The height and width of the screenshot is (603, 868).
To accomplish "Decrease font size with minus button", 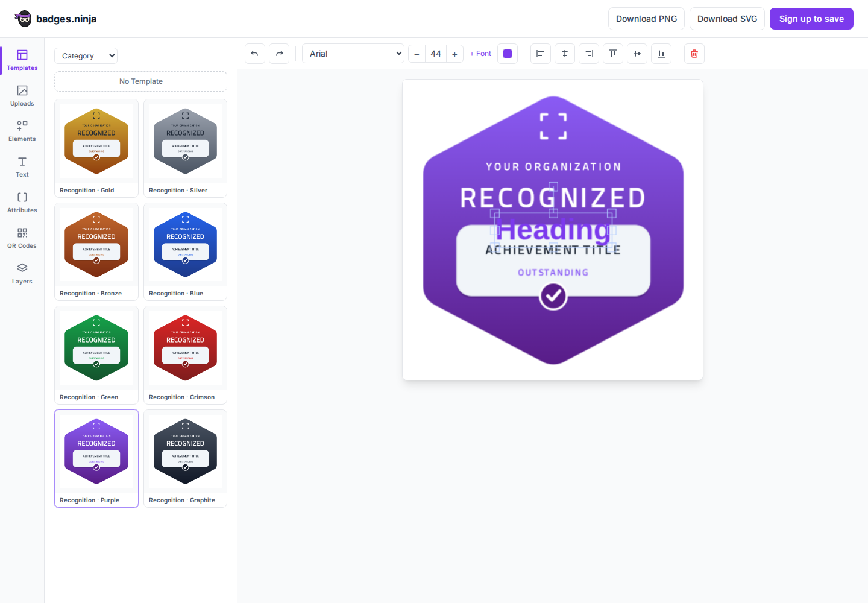I will point(417,54).
